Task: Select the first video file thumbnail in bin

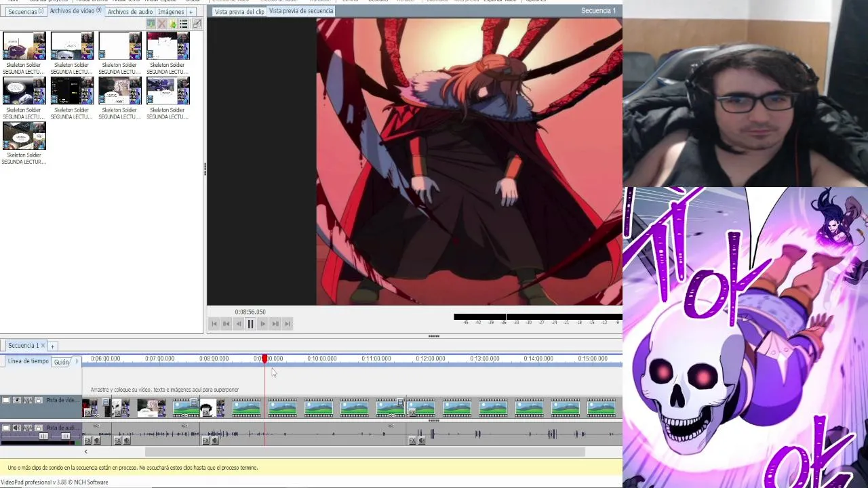Action: 24,46
